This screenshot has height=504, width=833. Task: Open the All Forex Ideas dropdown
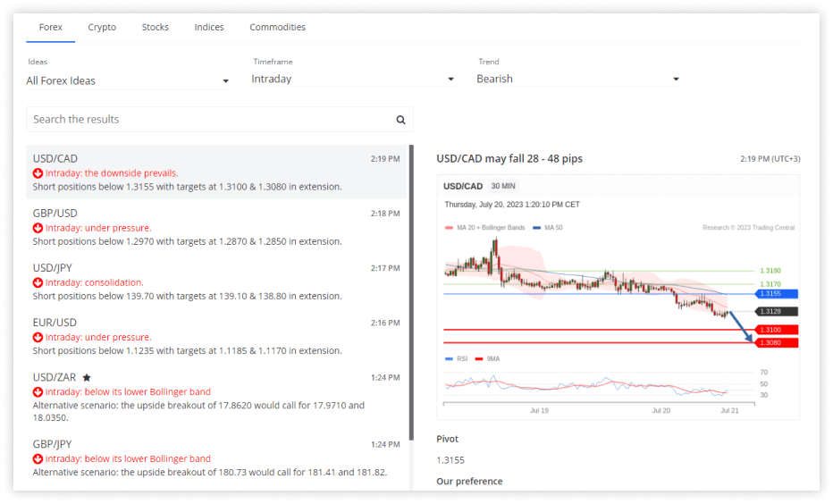[128, 80]
